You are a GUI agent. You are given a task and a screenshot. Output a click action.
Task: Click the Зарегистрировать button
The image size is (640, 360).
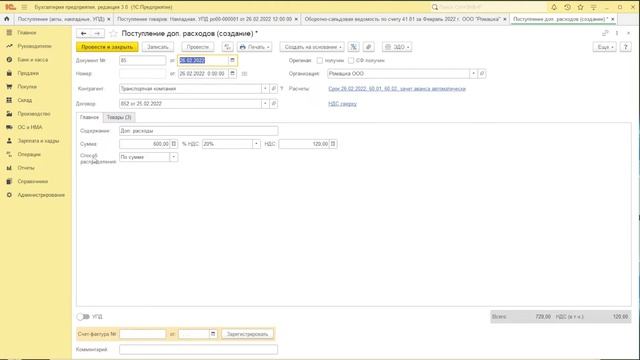pyautogui.click(x=247, y=334)
